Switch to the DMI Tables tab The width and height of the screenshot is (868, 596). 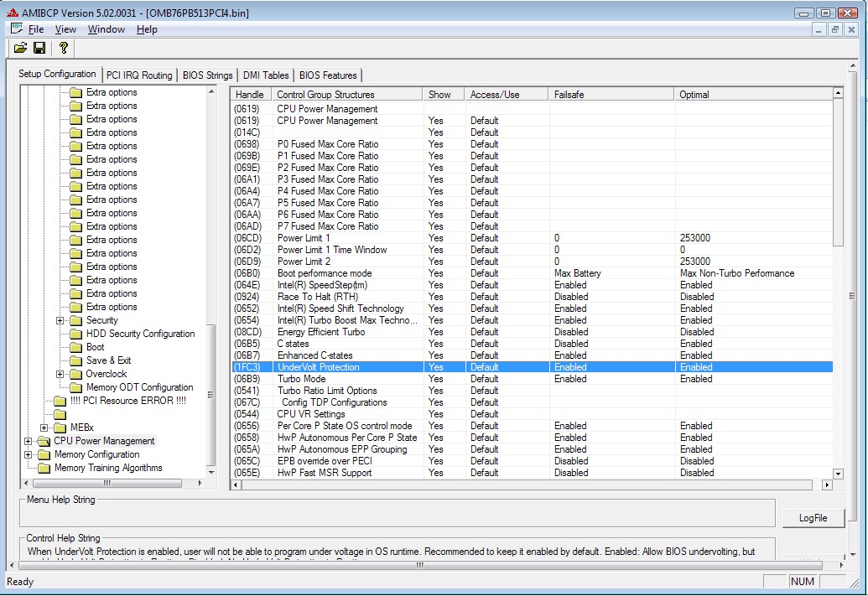coord(266,75)
